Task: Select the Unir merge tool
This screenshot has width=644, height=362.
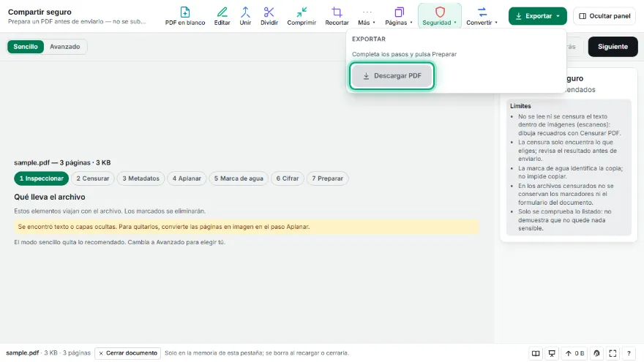Action: (245, 16)
